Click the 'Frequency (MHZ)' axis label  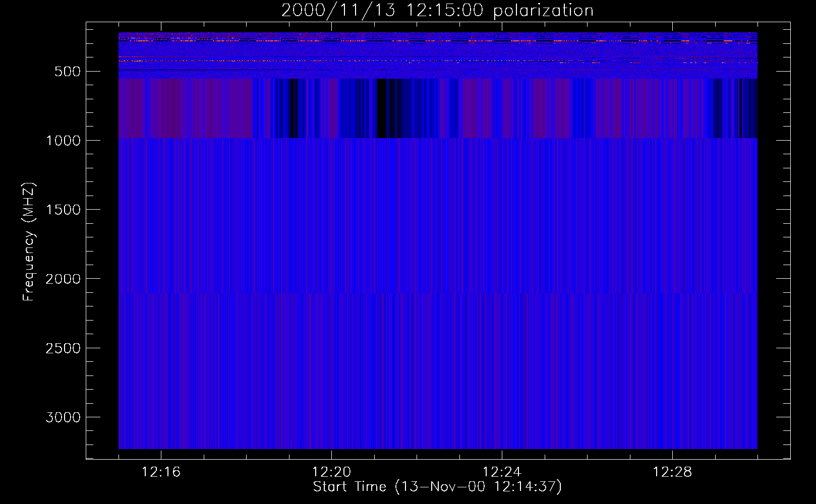coord(29,241)
